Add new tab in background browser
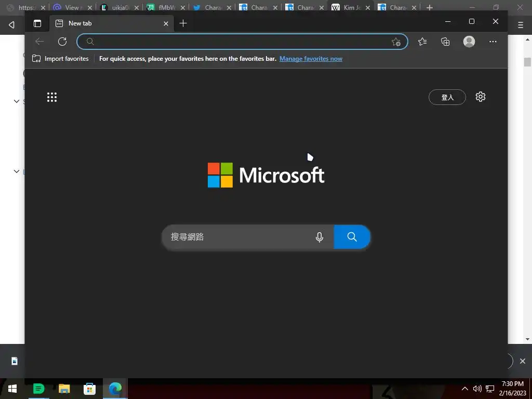The height and width of the screenshot is (399, 532). (430, 7)
